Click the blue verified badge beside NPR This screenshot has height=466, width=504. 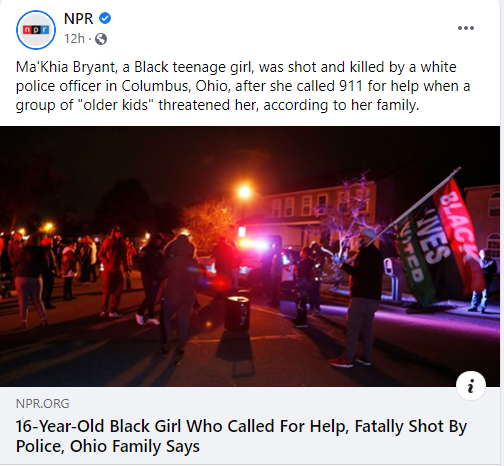pyautogui.click(x=105, y=18)
